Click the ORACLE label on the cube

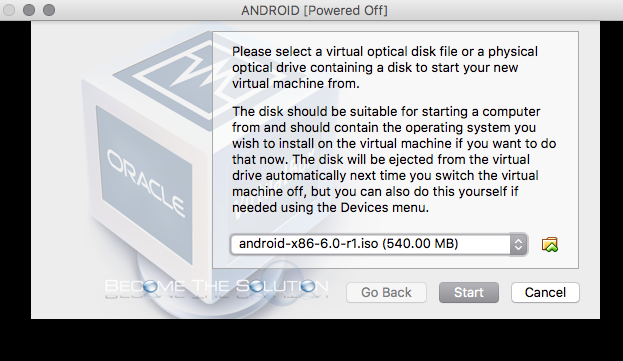(x=145, y=183)
